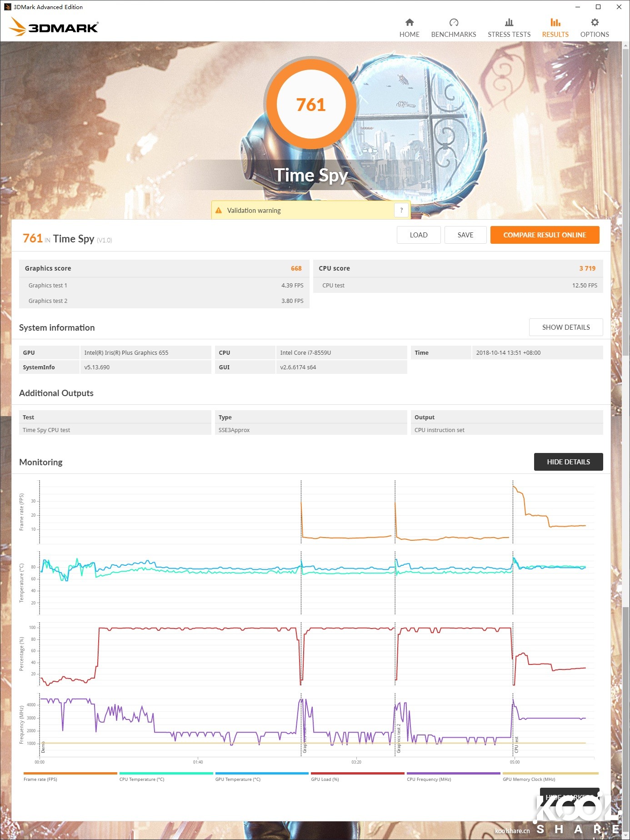The height and width of the screenshot is (840, 630).
Task: Select the Graphics test 1 row label
Action: 48,286
